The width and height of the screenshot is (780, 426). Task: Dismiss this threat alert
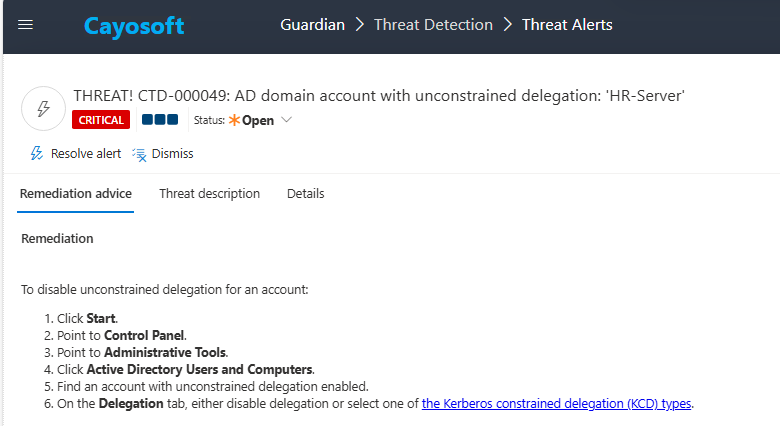pyautogui.click(x=163, y=154)
